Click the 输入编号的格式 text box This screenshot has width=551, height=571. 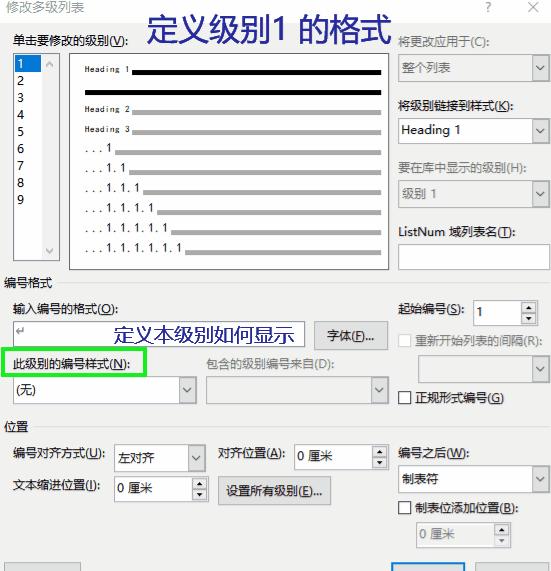click(159, 334)
